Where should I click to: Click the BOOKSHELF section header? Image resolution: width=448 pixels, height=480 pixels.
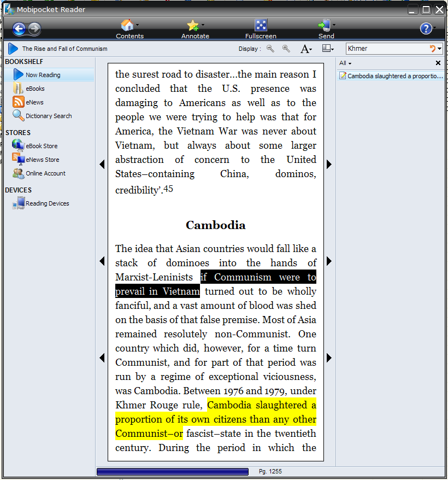24,62
